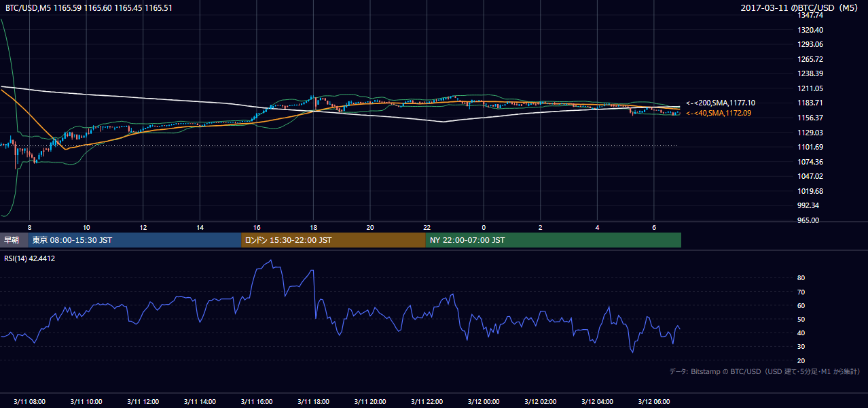Click the 3/12 06:00 bottom time label
The width and height of the screenshot is (868, 408).
click(x=653, y=402)
